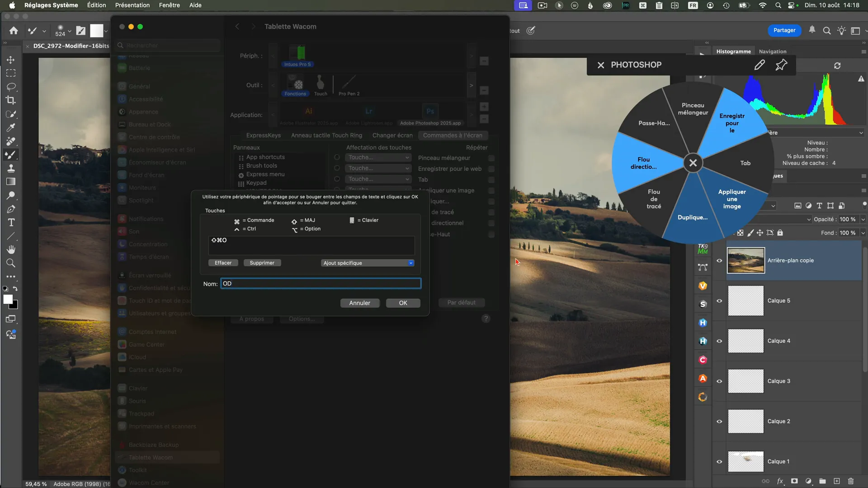The width and height of the screenshot is (868, 488).
Task: Click the pencil edit icon in PHOTOSHOP overlay
Action: (x=759, y=65)
